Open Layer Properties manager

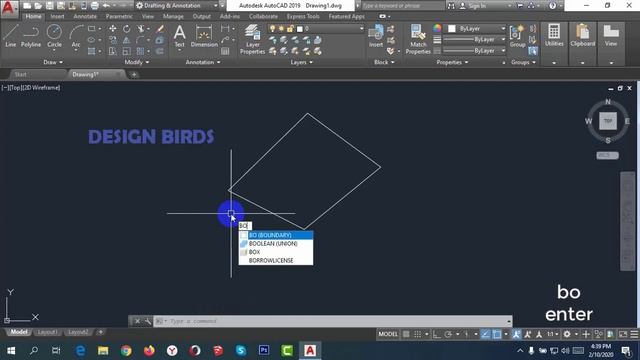pyautogui.click(x=253, y=39)
